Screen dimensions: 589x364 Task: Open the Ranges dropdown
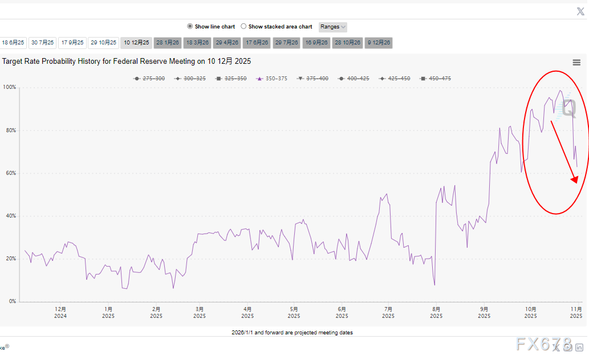coord(333,27)
